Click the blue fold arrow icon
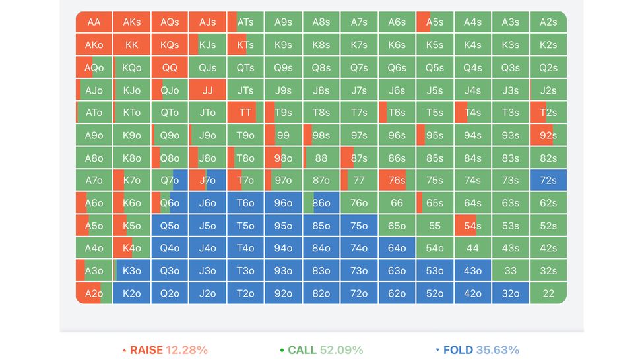This screenshot has width=644, height=362. (x=437, y=350)
